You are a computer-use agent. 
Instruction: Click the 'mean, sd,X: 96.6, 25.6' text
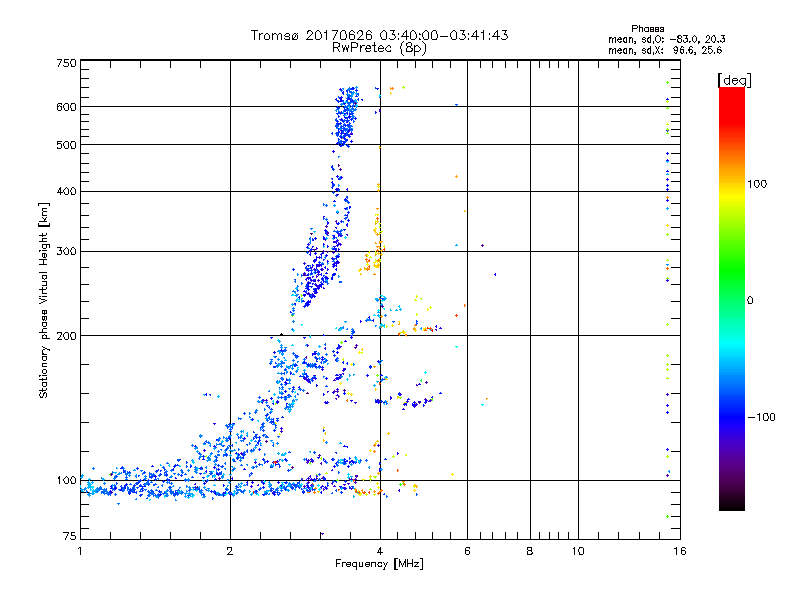tap(665, 50)
